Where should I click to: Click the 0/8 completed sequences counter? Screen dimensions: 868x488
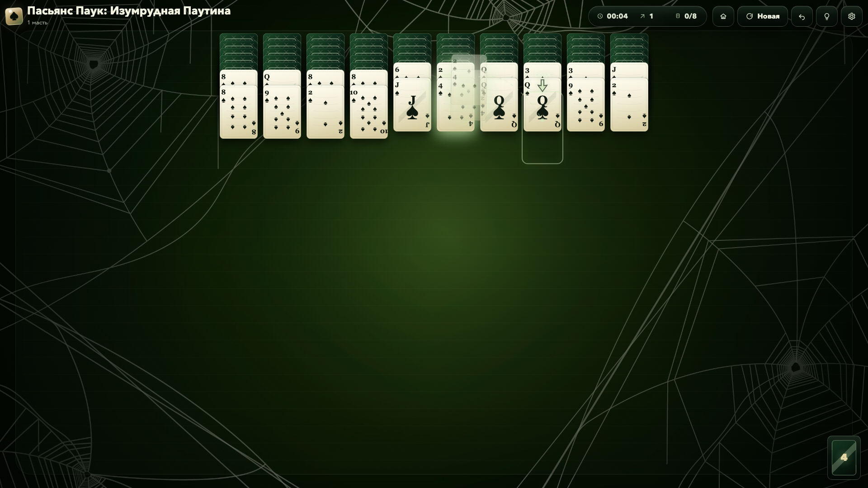tap(686, 16)
